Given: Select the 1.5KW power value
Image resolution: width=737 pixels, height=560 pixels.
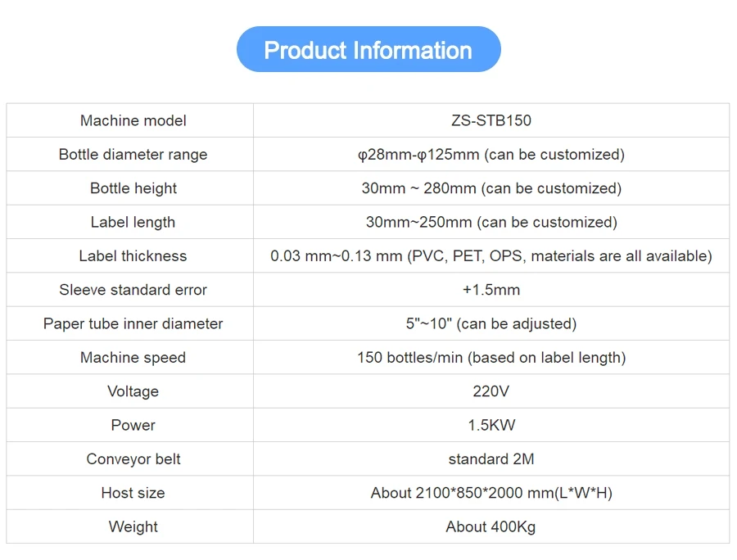Looking at the screenshot, I should pos(491,425).
